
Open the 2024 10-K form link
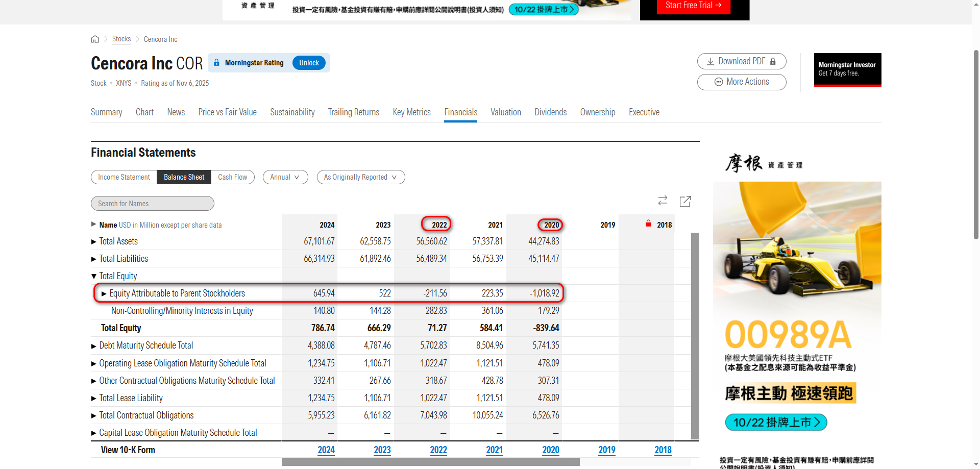(326, 450)
